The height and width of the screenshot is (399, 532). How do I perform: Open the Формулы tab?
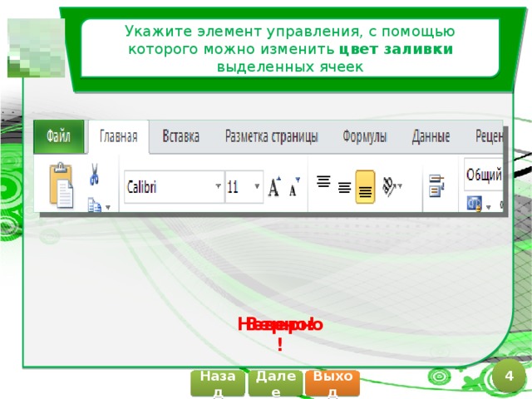[365, 136]
